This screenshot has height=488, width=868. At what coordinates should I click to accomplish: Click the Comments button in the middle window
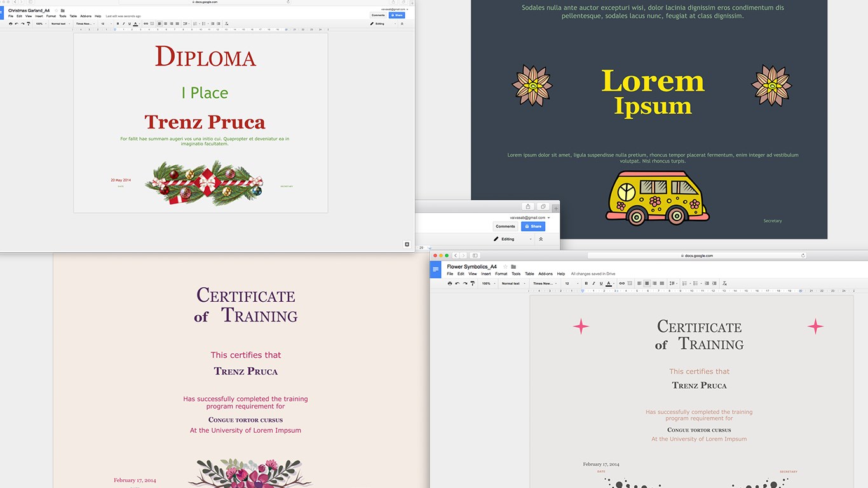coord(506,226)
